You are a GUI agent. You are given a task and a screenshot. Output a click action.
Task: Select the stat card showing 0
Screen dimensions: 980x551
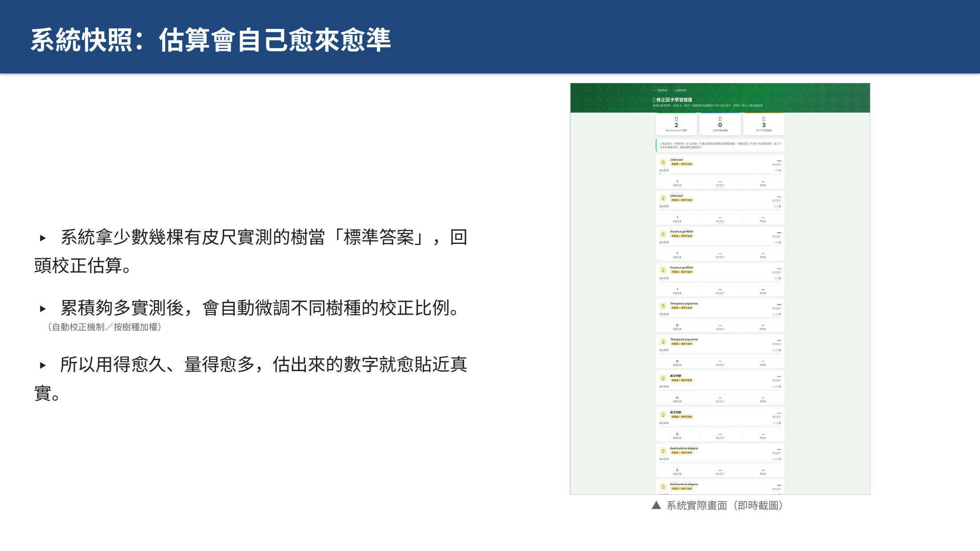pos(720,124)
